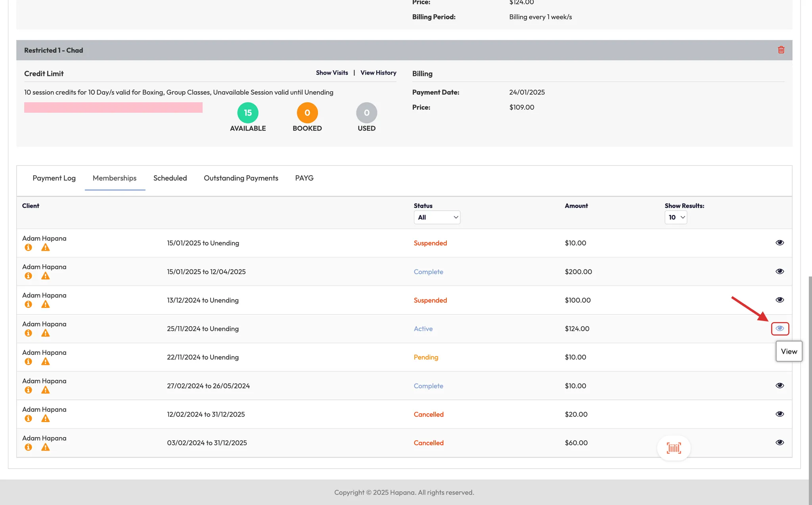812x505 pixels.
Task: Delete the Restricted 1 - Chad membership via trash icon
Action: click(x=781, y=50)
